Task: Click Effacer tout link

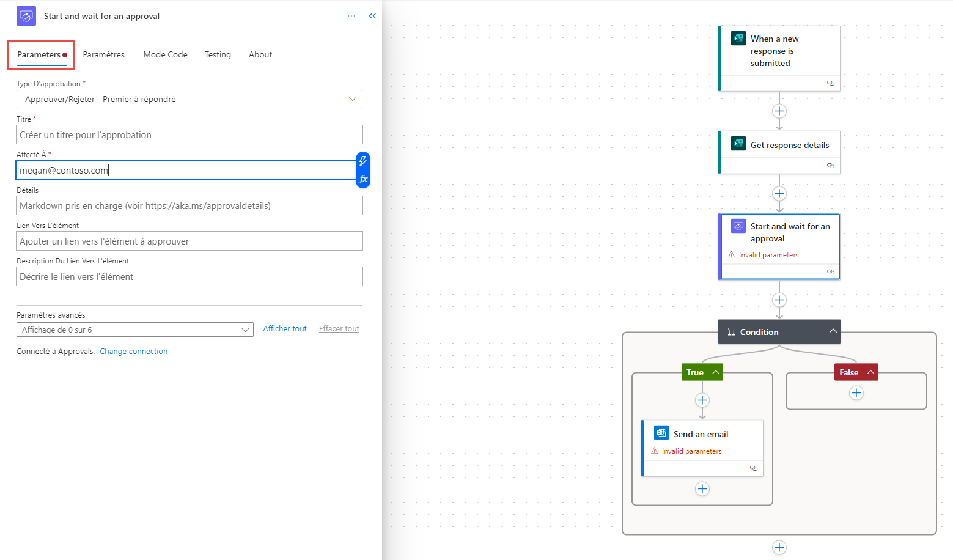Action: 339,329
